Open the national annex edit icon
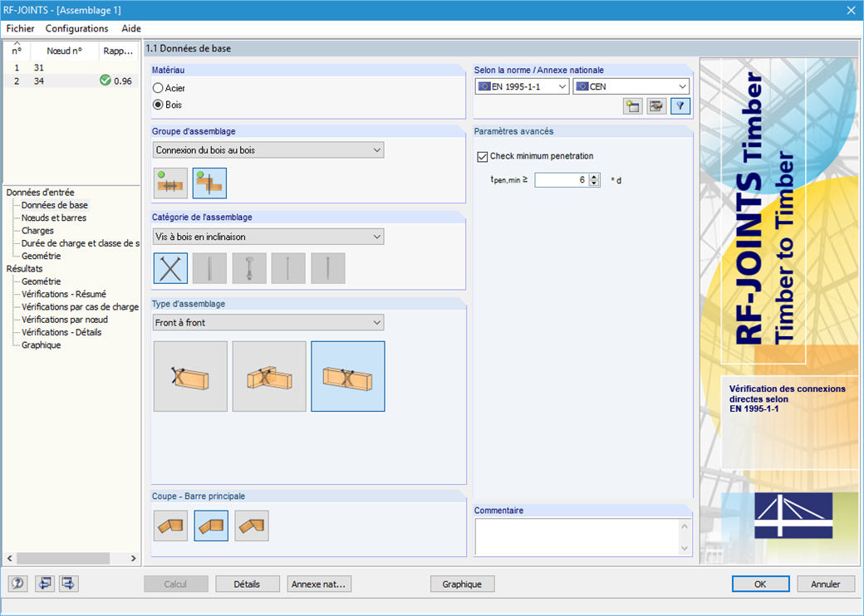The width and height of the screenshot is (864, 616). (x=656, y=106)
